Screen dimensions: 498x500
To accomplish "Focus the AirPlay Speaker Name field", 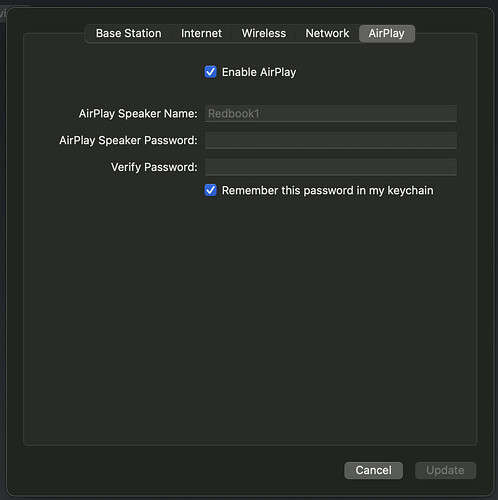I will pyautogui.click(x=331, y=114).
